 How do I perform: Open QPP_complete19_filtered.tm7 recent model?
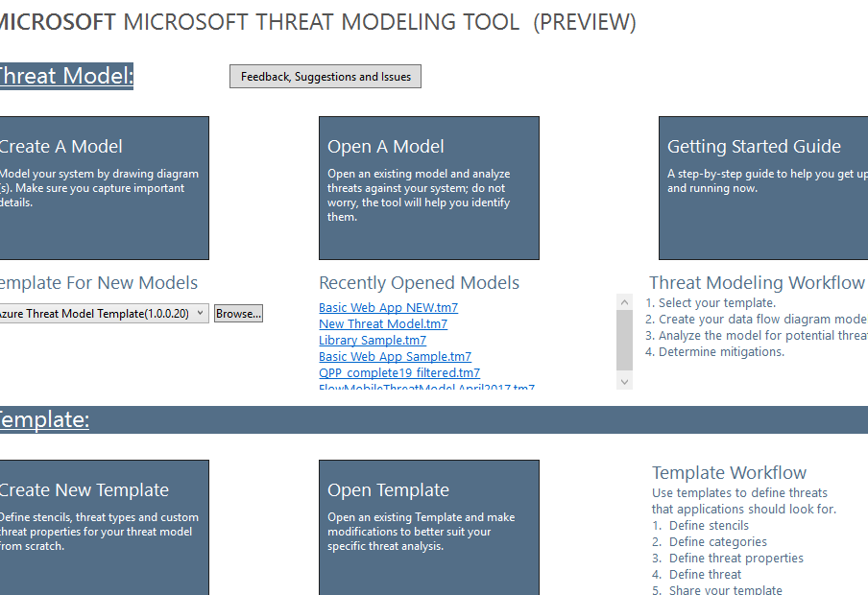(x=399, y=372)
